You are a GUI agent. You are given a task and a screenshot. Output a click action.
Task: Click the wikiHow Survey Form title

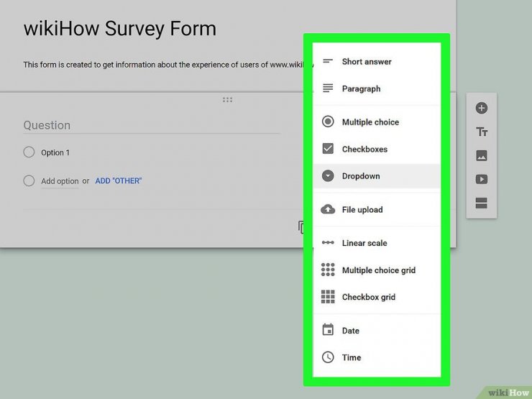click(120, 28)
